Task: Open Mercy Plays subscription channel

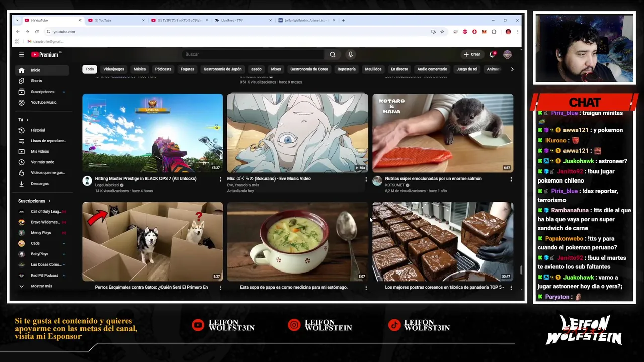Action: (42, 233)
